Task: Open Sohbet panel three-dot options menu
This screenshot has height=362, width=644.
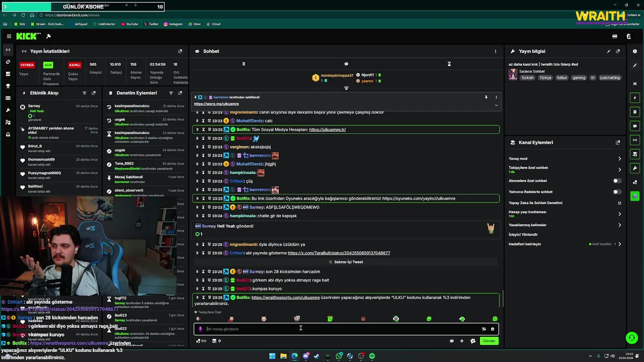Action: tap(496, 51)
